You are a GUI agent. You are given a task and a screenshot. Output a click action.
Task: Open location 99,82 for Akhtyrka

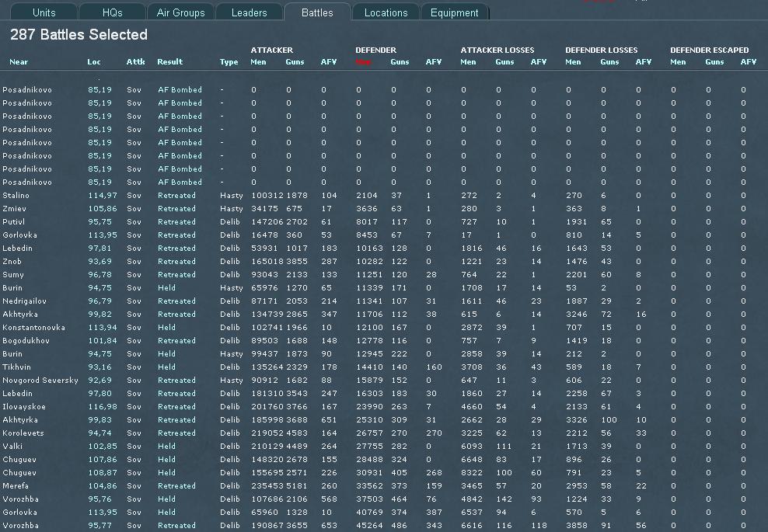tap(100, 315)
